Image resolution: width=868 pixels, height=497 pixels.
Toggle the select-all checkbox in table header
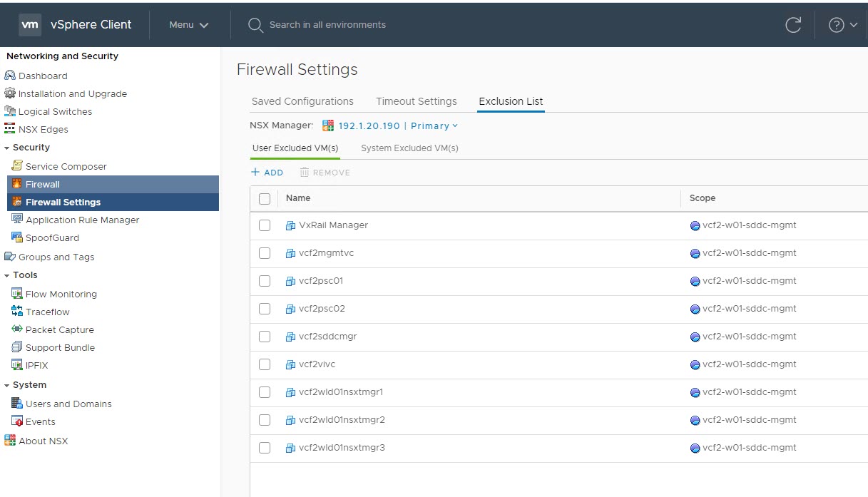point(265,198)
